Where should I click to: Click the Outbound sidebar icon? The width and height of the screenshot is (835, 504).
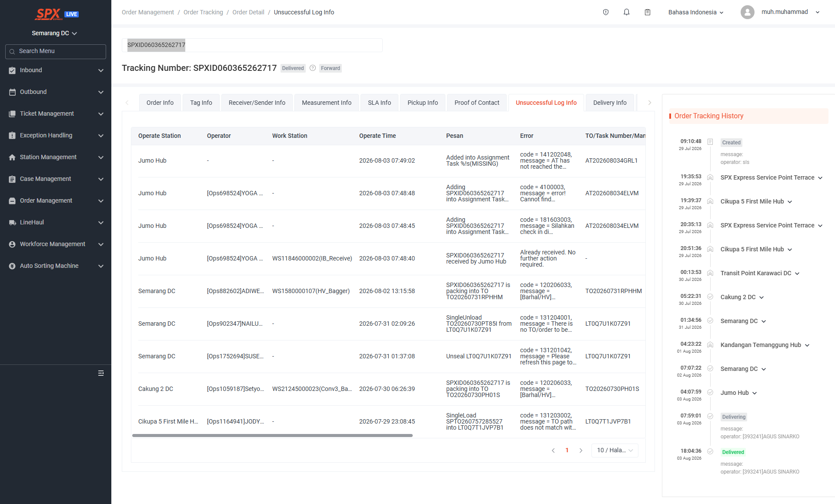(x=12, y=92)
